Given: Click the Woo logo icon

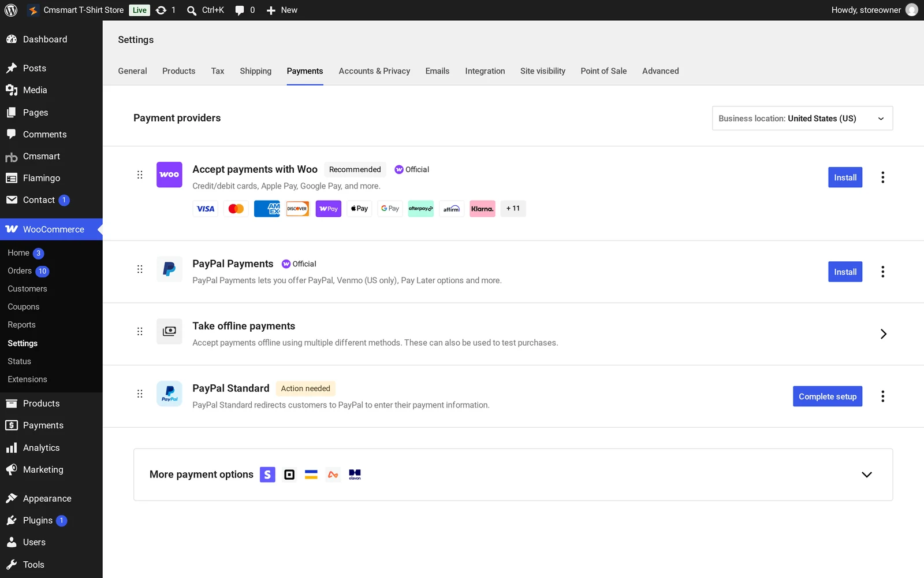Looking at the screenshot, I should coord(169,175).
